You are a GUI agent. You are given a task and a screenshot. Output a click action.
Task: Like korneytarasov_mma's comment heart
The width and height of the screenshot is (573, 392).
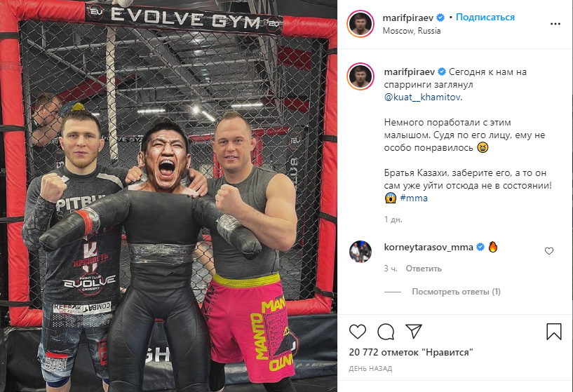tap(549, 251)
